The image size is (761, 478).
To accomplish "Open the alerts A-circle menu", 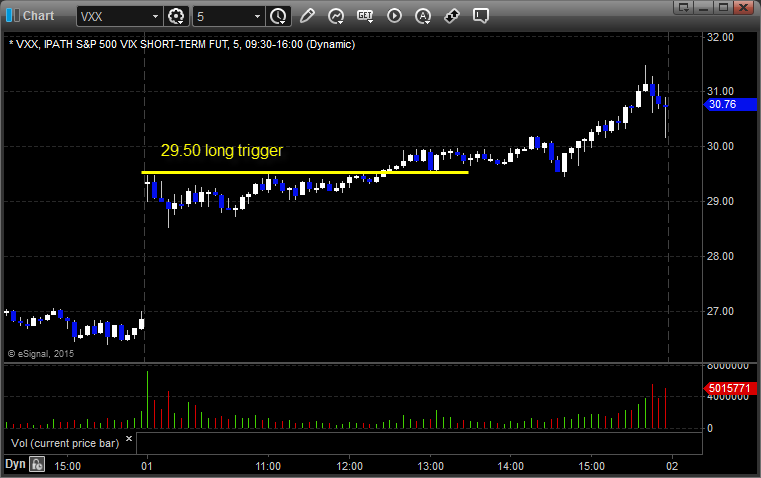I will (x=423, y=16).
